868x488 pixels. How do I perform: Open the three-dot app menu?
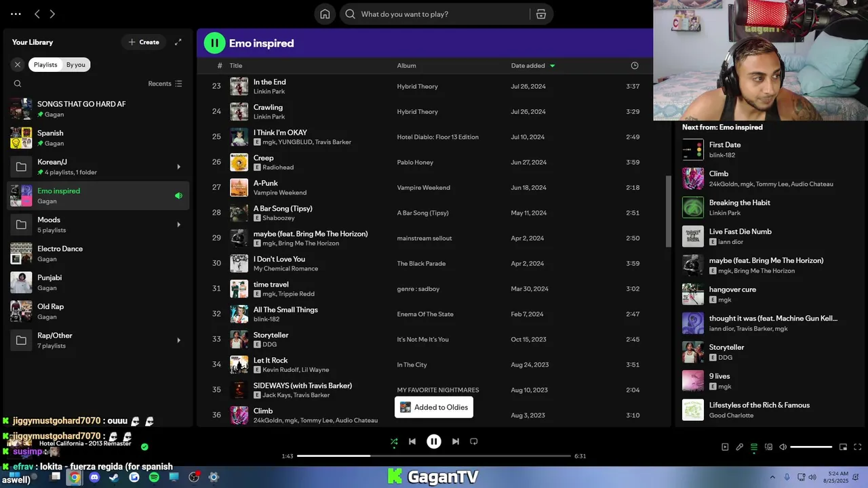(x=16, y=14)
